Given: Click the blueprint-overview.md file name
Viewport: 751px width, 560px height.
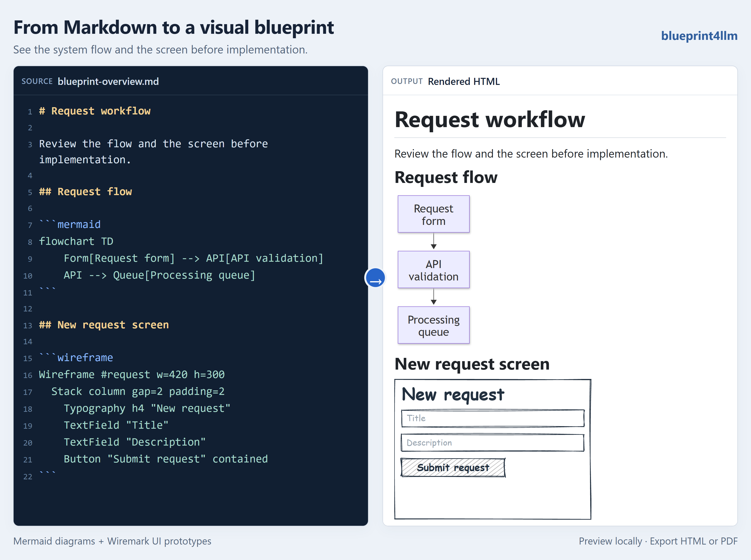Looking at the screenshot, I should (108, 81).
